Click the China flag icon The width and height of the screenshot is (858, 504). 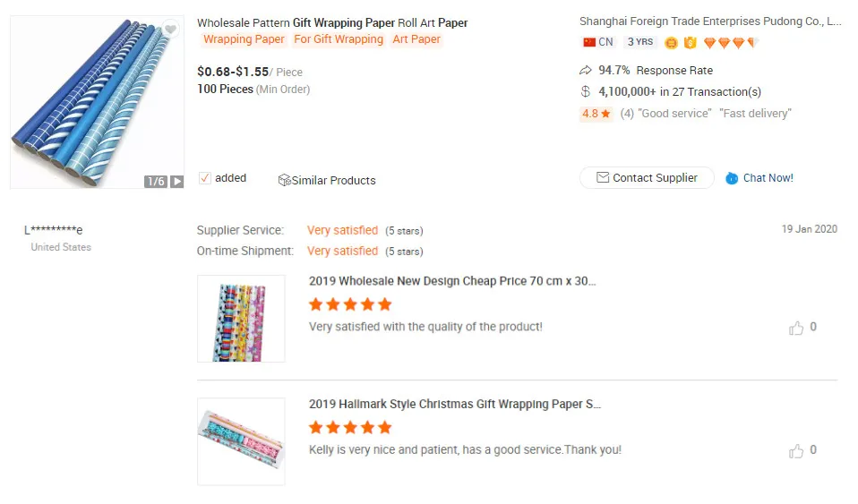(589, 42)
